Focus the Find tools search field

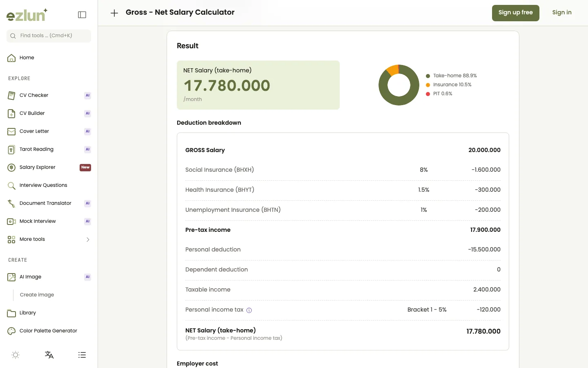coord(49,36)
